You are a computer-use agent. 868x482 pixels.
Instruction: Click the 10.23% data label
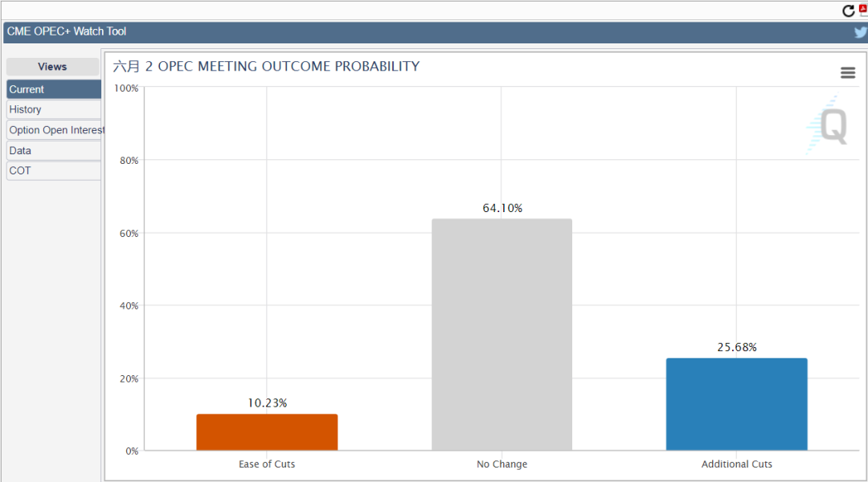[x=267, y=403]
